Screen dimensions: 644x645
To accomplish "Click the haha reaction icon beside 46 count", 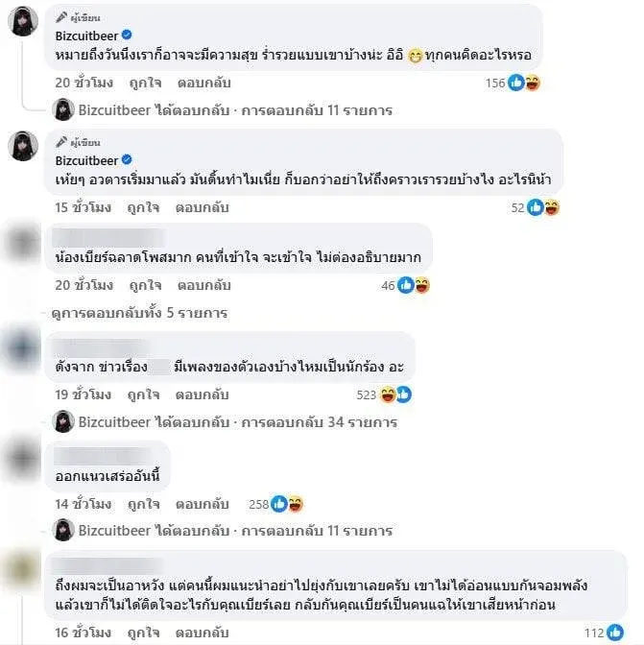I will click(x=422, y=285).
